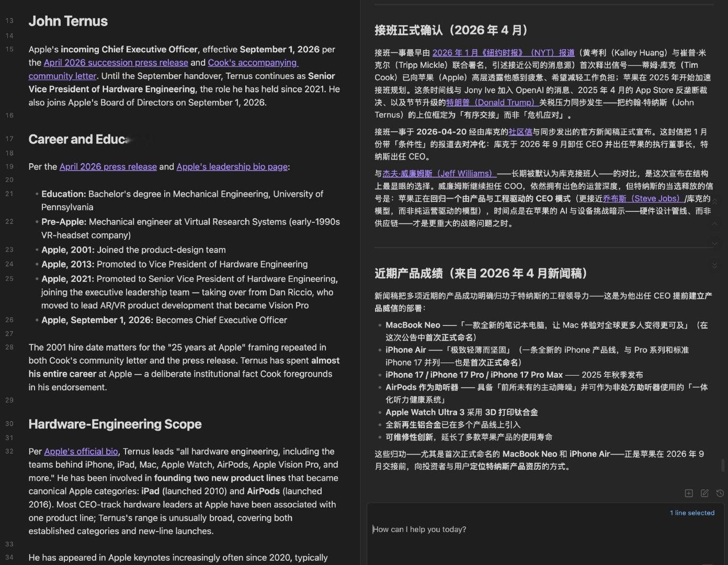Click the double-up chevron on the right edge
This screenshot has height=565, width=728.
[x=714, y=201]
